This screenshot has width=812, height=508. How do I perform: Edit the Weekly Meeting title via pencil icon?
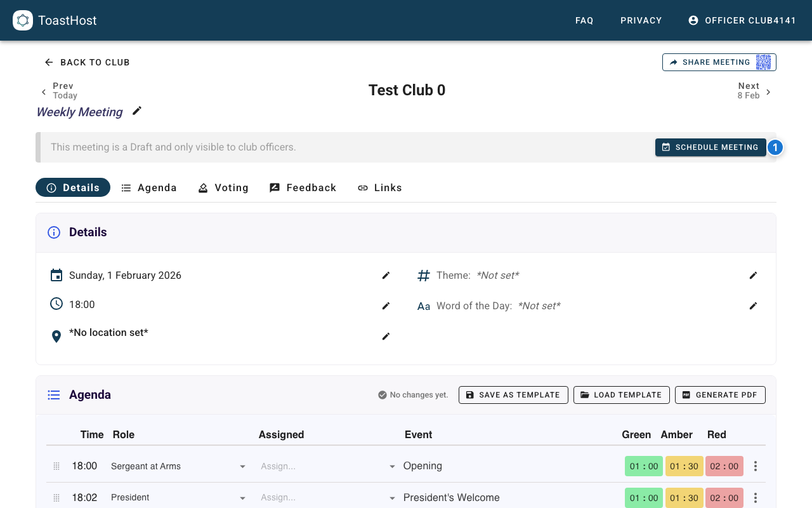[x=136, y=110]
